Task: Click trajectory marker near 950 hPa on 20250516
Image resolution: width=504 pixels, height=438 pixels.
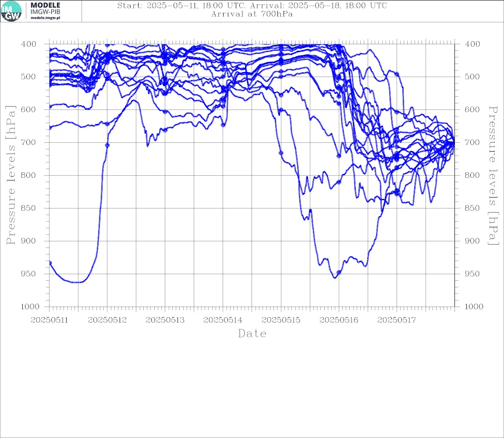Action: 339,272
